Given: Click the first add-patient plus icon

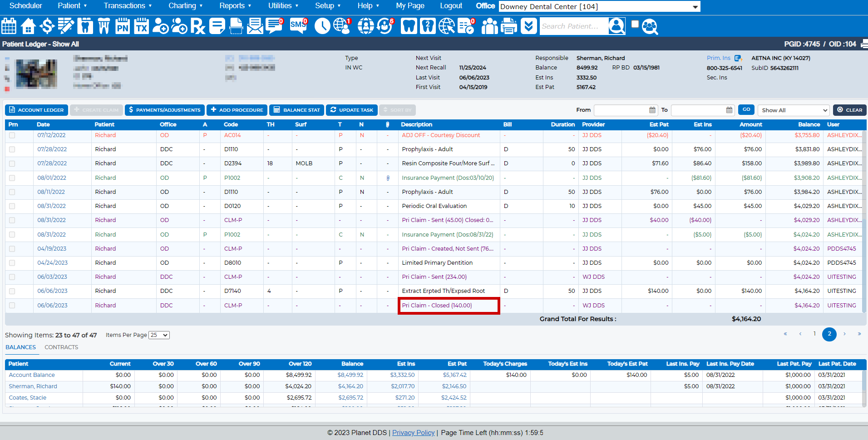Looking at the screenshot, I should click(160, 26).
